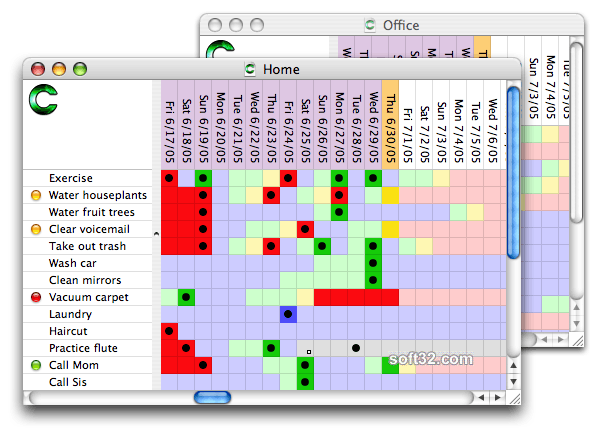Click the Home window right scroll arrow
Image resolution: width=600 pixels, height=435 pixels.
(497, 398)
